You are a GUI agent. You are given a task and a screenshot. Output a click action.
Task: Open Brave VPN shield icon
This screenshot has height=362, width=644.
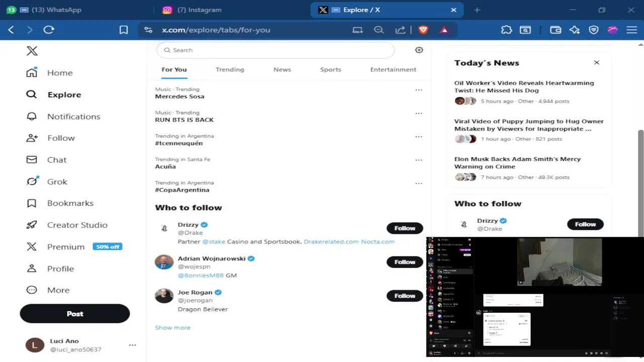pyautogui.click(x=594, y=30)
